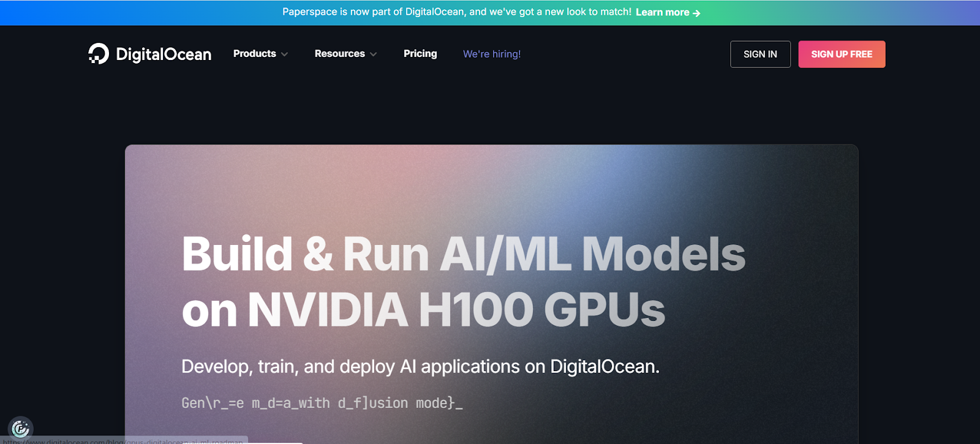Click the on NVIDIA H100 GPUs heading line
Image resolution: width=980 pixels, height=444 pixels.
coord(423,310)
